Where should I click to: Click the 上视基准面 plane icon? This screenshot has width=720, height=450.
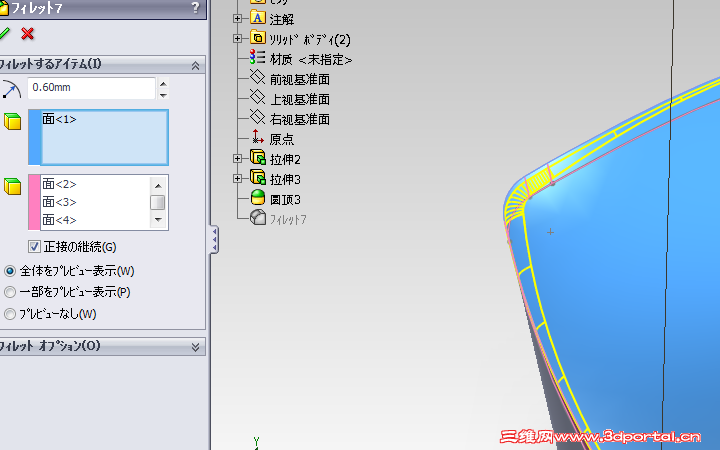pyautogui.click(x=258, y=97)
